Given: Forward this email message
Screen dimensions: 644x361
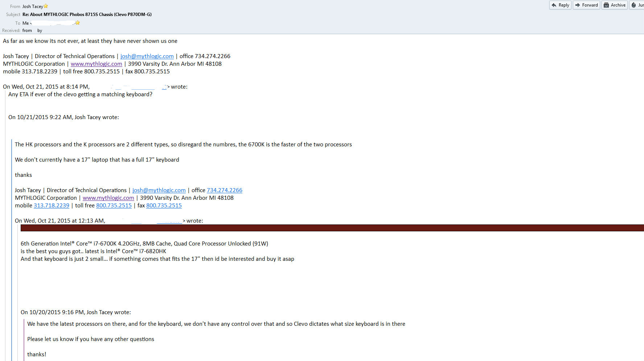Looking at the screenshot, I should coord(586,5).
